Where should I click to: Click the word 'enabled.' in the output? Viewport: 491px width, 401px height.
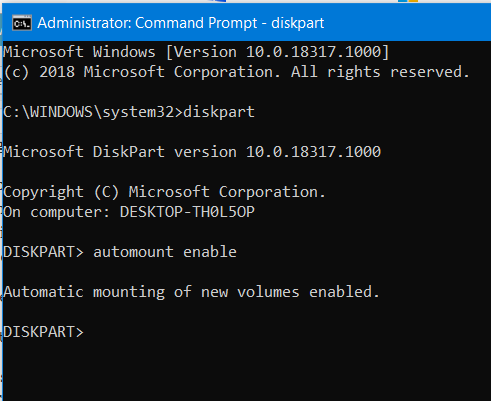[x=344, y=292]
